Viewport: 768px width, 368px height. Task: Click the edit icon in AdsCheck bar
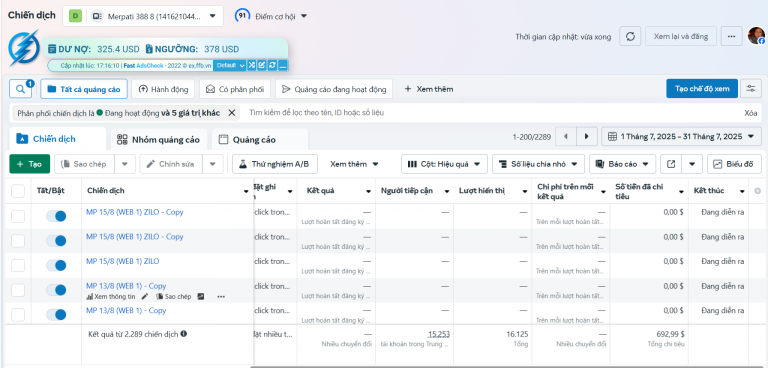click(262, 65)
